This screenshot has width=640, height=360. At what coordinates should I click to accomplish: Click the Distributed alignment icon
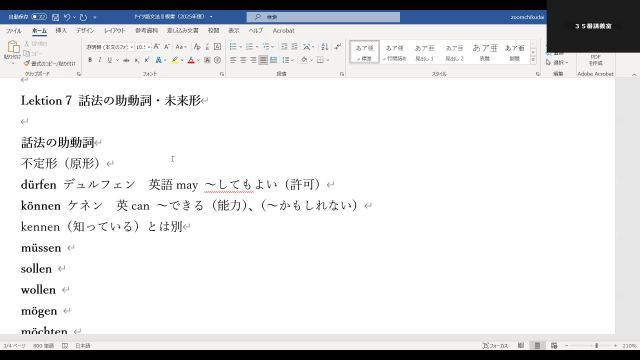click(x=273, y=60)
